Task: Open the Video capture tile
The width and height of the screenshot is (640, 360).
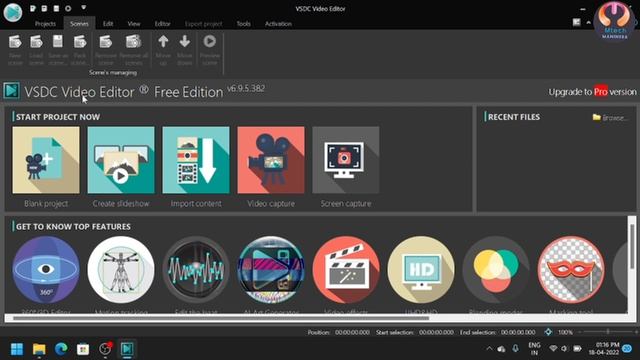Action: click(x=271, y=160)
